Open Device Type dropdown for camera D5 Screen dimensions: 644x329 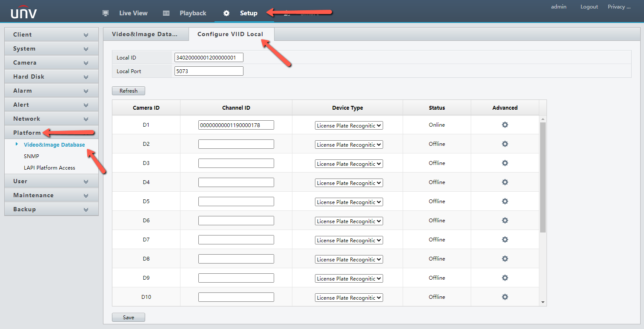[349, 202]
